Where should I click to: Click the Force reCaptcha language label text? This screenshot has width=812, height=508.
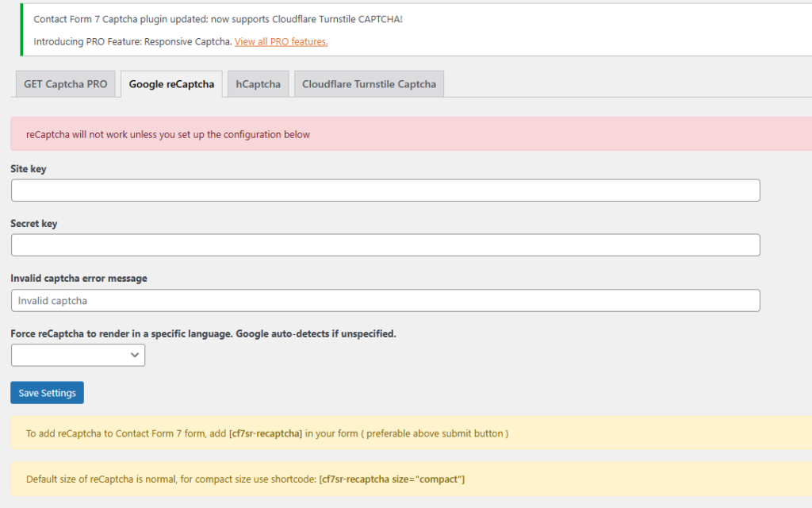pyautogui.click(x=203, y=334)
